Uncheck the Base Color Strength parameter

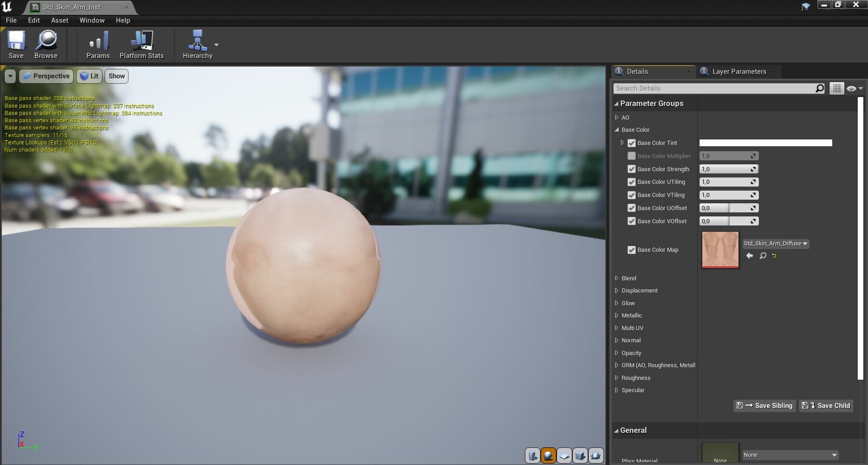click(x=632, y=169)
